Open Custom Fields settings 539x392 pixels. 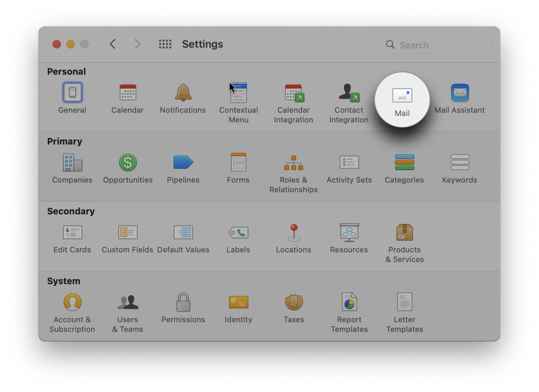click(x=128, y=233)
